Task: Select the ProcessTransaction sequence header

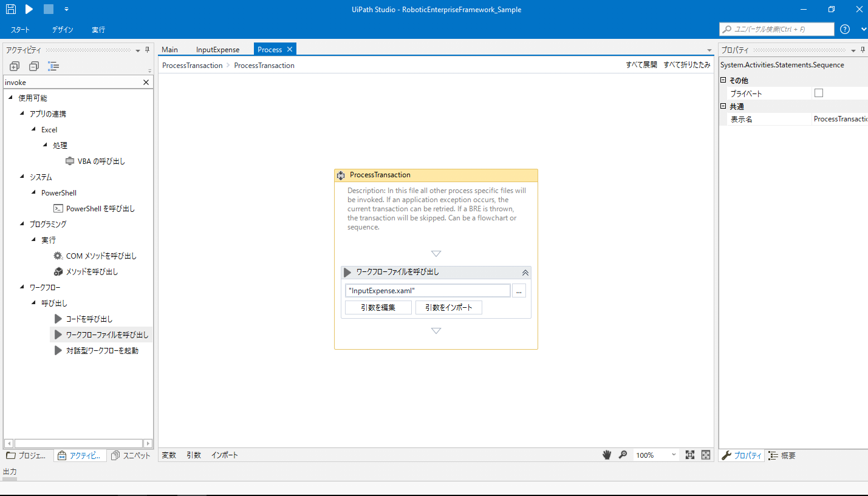Action: [x=436, y=175]
